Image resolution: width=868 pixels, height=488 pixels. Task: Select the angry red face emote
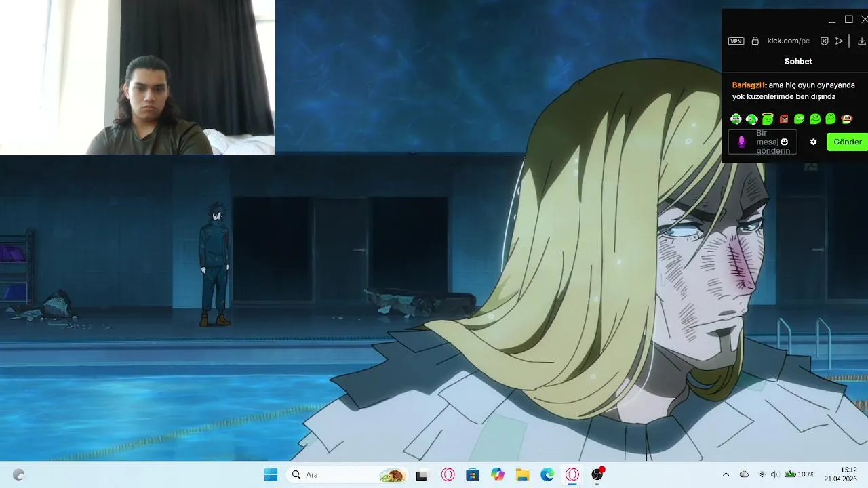click(784, 119)
